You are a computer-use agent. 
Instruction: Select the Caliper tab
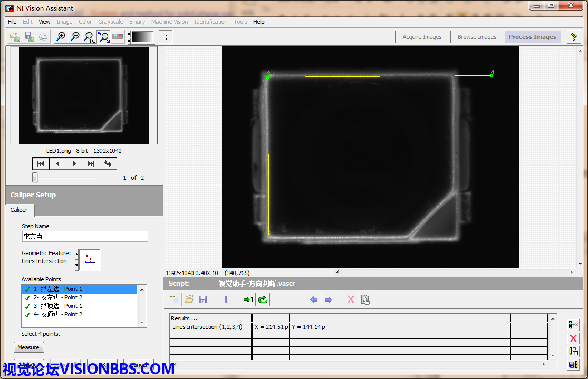click(19, 210)
